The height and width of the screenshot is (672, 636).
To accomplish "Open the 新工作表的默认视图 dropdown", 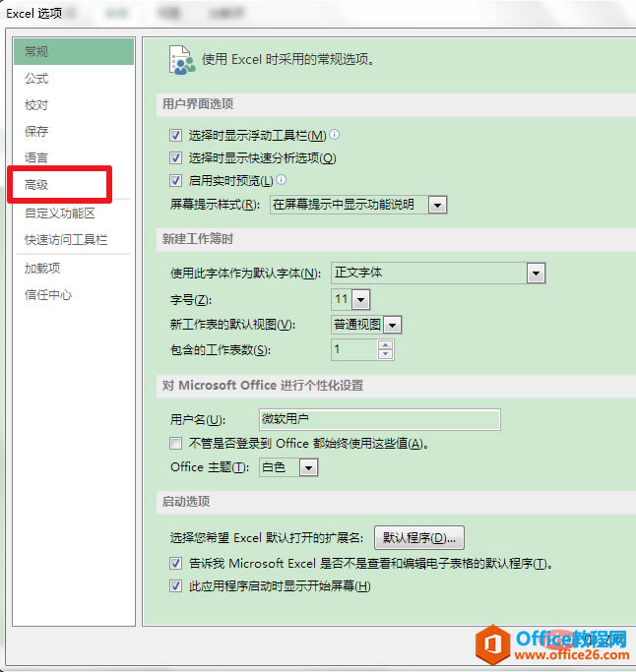I will pyautogui.click(x=392, y=325).
